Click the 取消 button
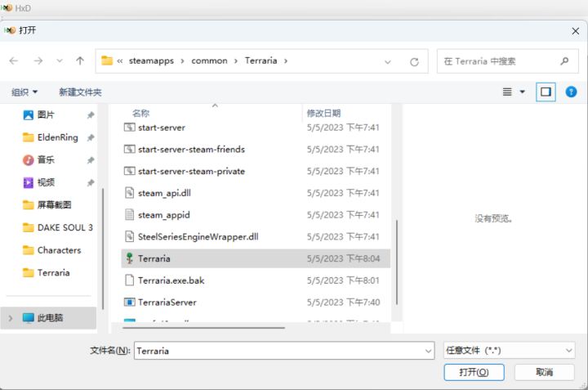 tap(544, 372)
